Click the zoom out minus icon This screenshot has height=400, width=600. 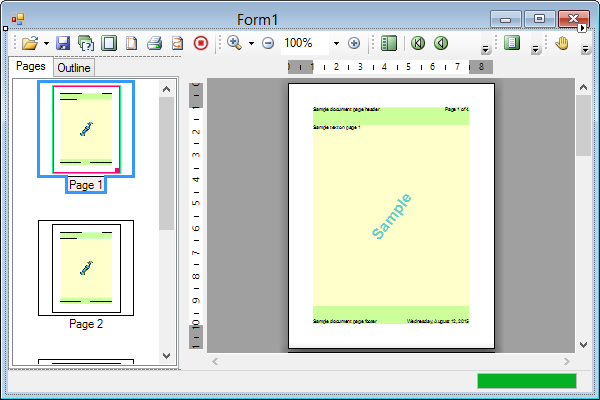pos(268,43)
